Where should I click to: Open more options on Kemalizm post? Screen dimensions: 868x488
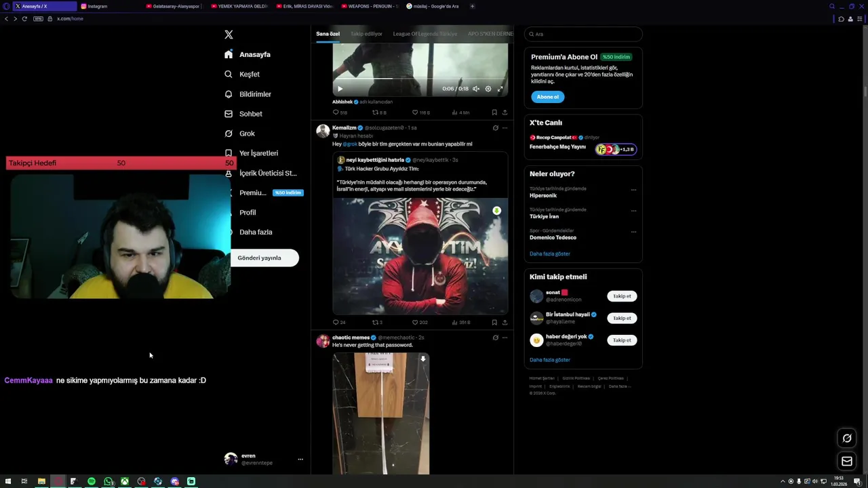click(x=505, y=127)
